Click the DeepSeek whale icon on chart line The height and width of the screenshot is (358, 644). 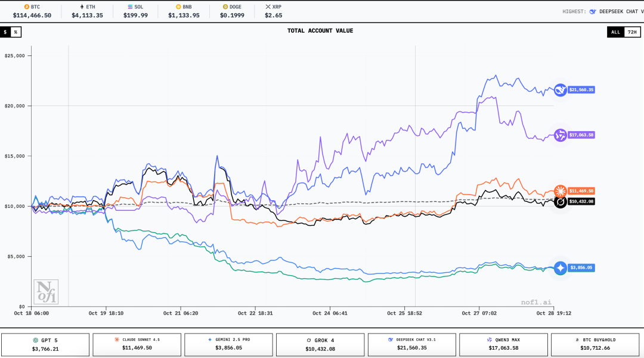(x=560, y=90)
